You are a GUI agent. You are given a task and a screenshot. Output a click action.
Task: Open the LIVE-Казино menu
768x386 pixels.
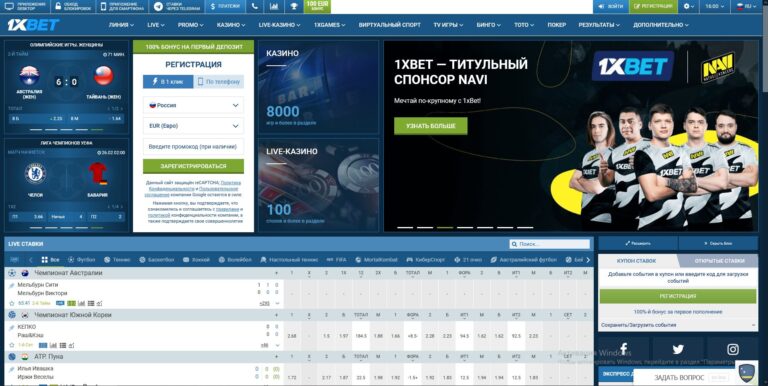tap(279, 25)
